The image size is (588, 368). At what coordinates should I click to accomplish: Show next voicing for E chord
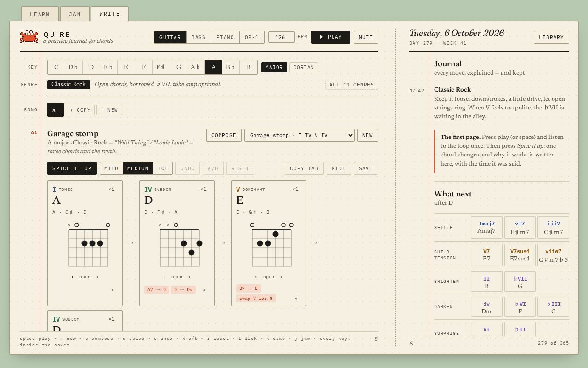281,277
